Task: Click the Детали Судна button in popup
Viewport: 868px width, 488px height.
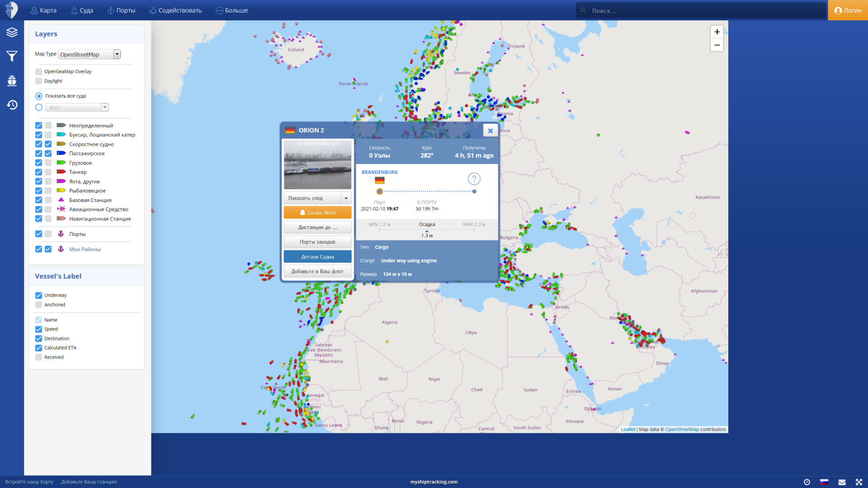Action: 318,256
